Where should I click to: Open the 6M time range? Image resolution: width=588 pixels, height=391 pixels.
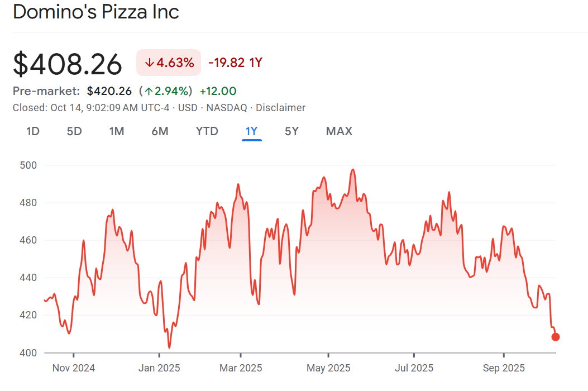pos(160,131)
